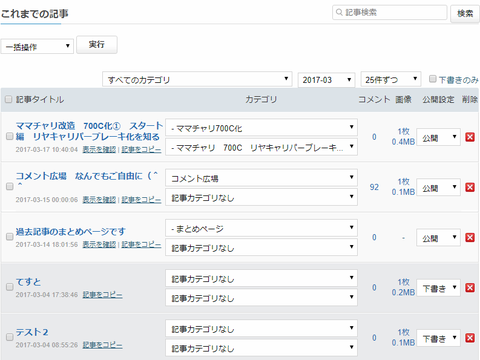Open second 記事カテゴリなし dropdown in テスト2 row
480x360 pixels.
coord(261,348)
